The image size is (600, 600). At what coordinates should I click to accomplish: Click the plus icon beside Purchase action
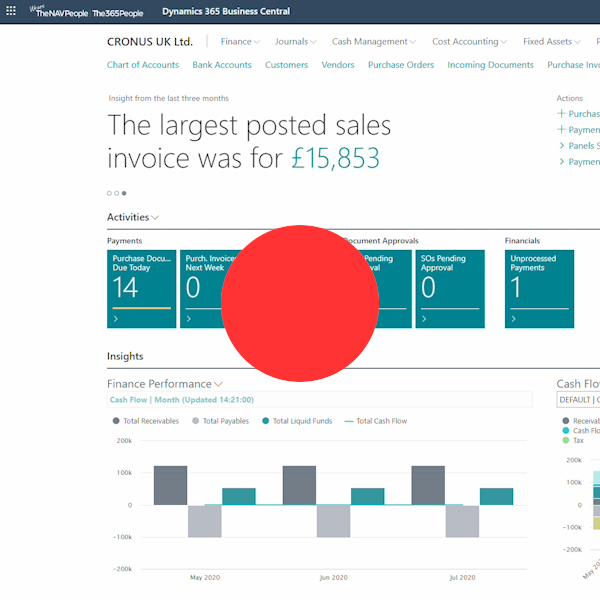click(x=561, y=113)
